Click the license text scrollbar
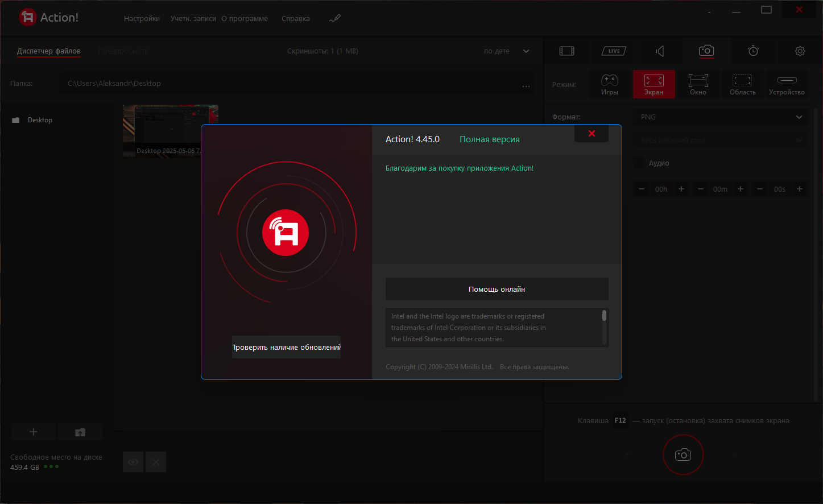823x504 pixels. pyautogui.click(x=605, y=328)
